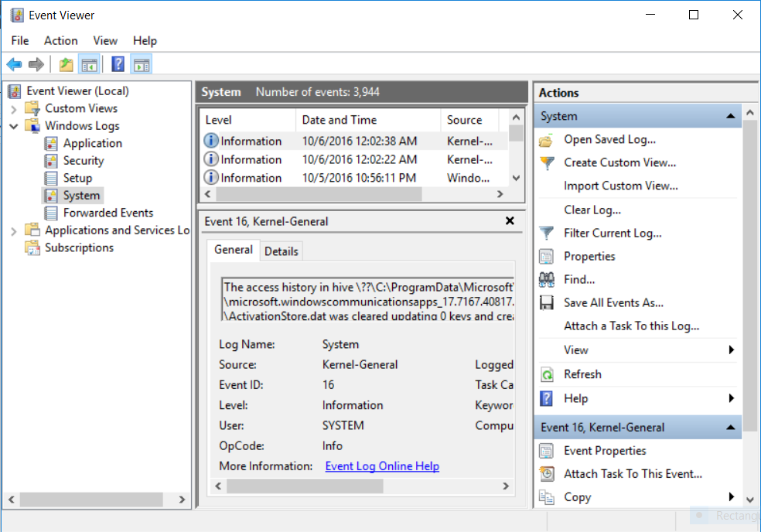
Task: Collapse the System actions section
Action: (x=730, y=116)
